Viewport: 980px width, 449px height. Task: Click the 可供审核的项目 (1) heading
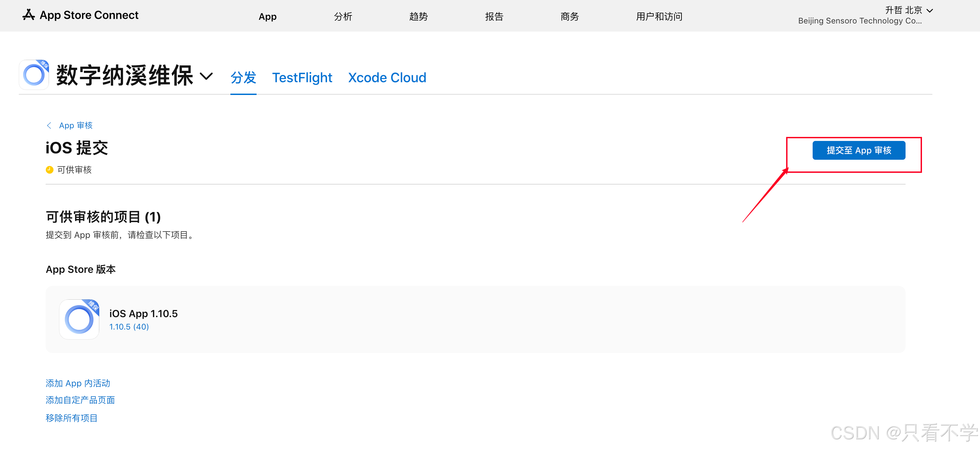coord(104,217)
